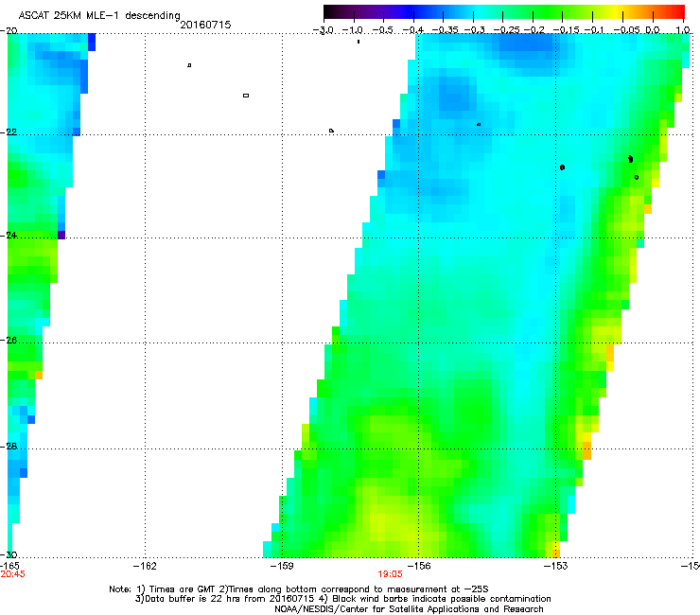The image size is (700, 615).
Task: Click the "-0.2" color scale label
Action: pyautogui.click(x=534, y=30)
